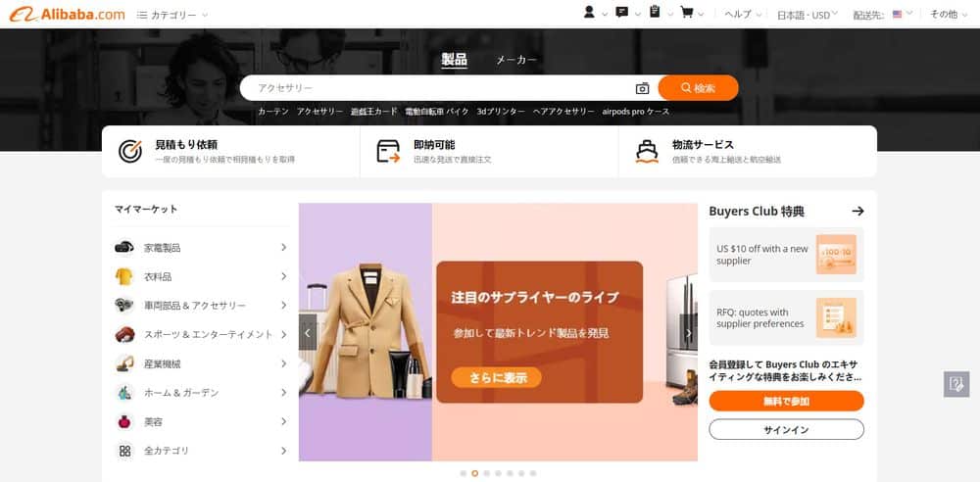This screenshot has width=980, height=482.
Task: Open the 配送先 country flag dropdown
Action: click(901, 14)
